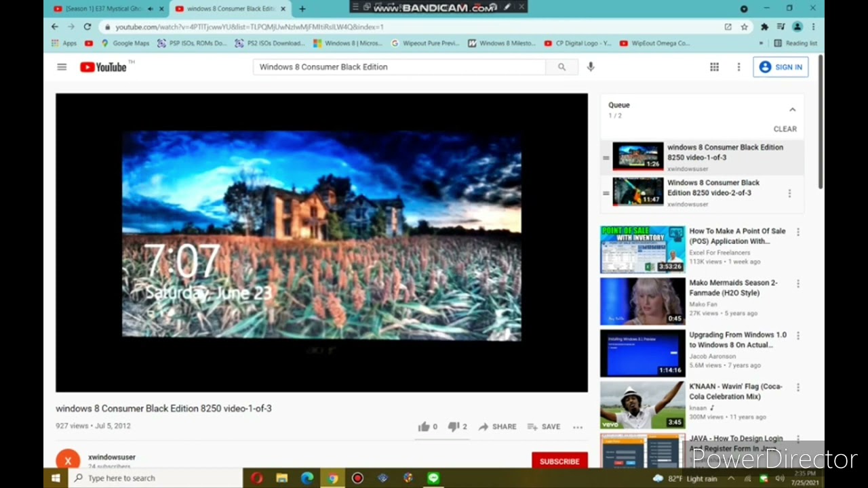Subscribe to xwindowsuser channel
Viewport: 868px width, 488px height.
pyautogui.click(x=559, y=461)
